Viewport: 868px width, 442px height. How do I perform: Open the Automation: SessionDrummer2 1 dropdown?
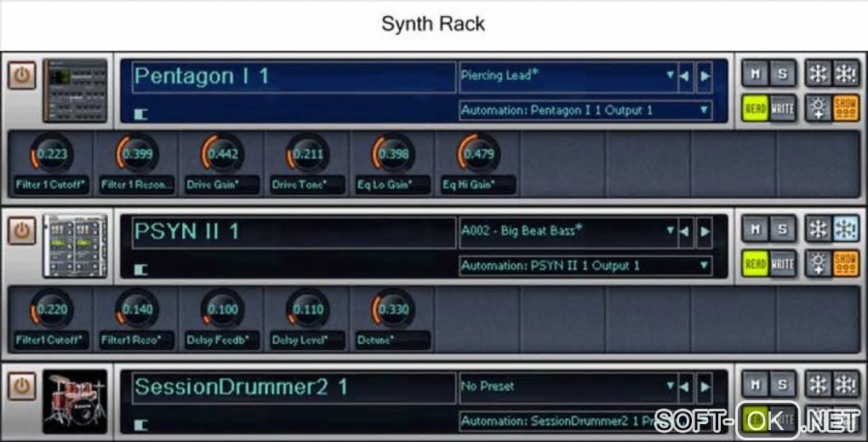(585, 422)
